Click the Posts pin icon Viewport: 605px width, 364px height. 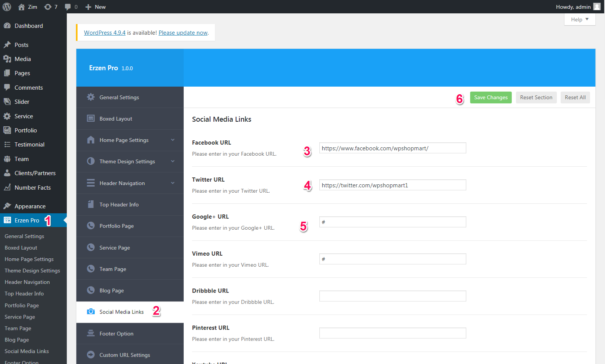tap(7, 45)
